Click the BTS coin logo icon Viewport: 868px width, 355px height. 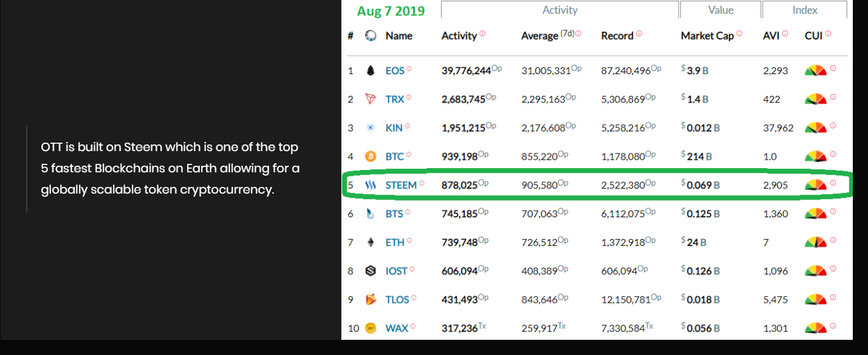371,214
